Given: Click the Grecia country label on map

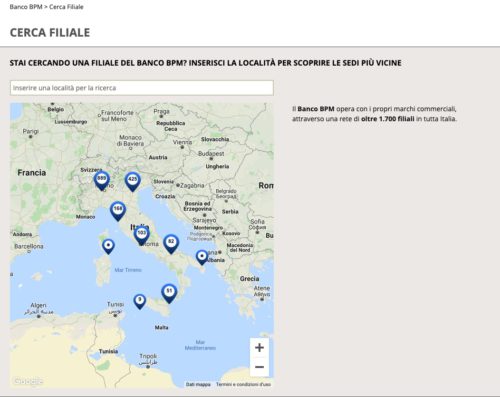Looking at the screenshot, I should click(x=249, y=279).
